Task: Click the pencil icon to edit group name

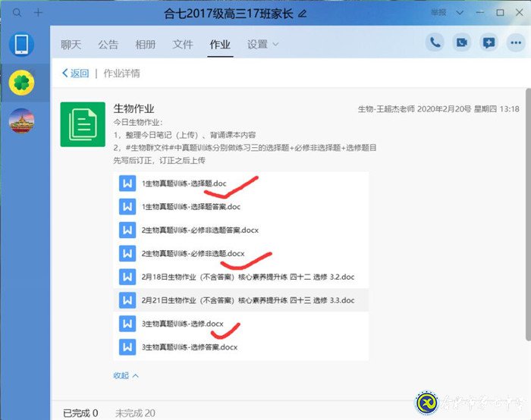Action: (x=303, y=14)
